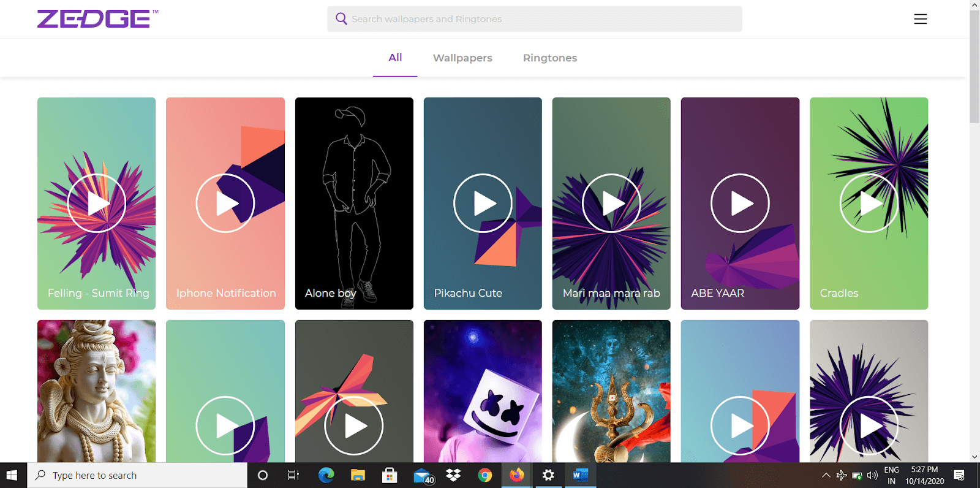Open Microsoft Store from the taskbar
Image resolution: width=980 pixels, height=488 pixels.
pyautogui.click(x=390, y=475)
